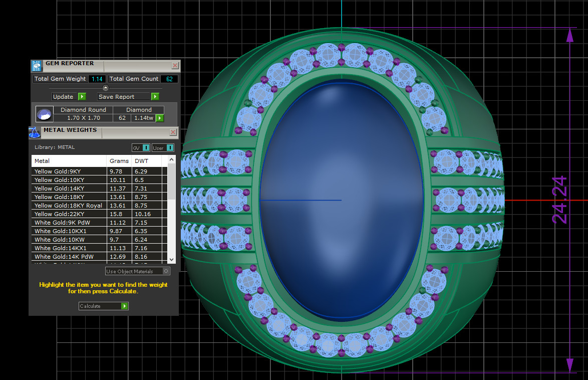The image size is (588, 380).
Task: Enable Use Object Materials option
Action: tap(166, 271)
